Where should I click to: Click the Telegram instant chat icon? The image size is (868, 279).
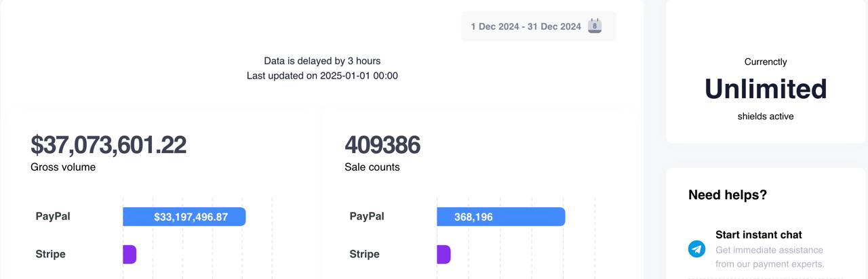pos(697,249)
